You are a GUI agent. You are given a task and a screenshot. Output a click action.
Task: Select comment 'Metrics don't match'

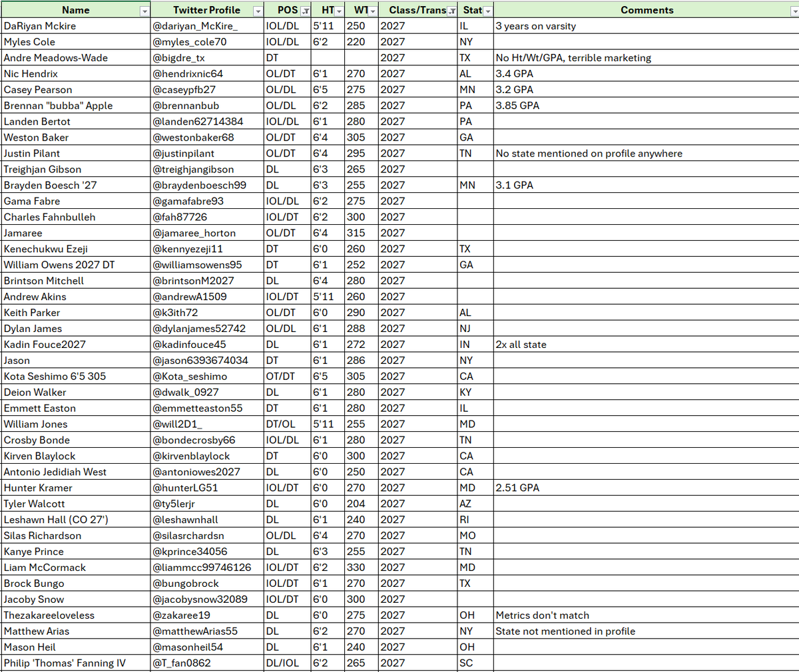(647, 615)
